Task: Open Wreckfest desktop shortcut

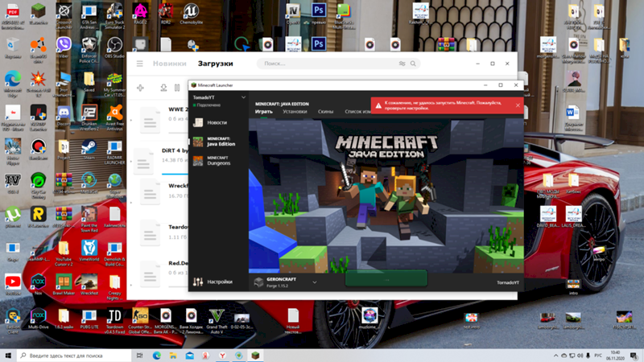Action: coord(89,285)
